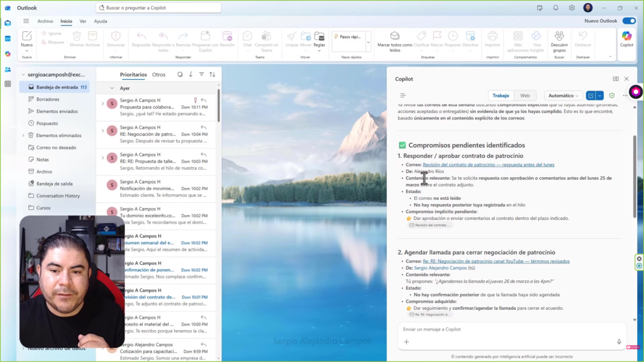The image size is (644, 362).
Task: Open the Reglas rules icon
Action: click(319, 36)
